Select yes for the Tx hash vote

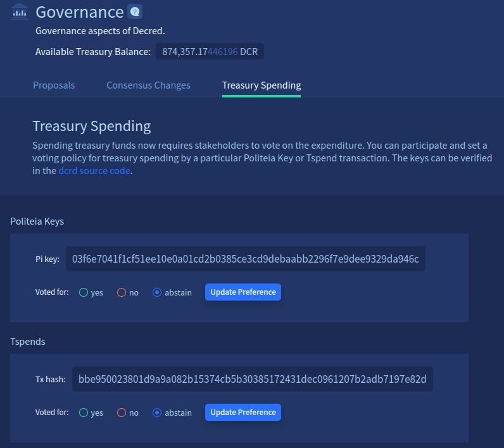(84, 413)
